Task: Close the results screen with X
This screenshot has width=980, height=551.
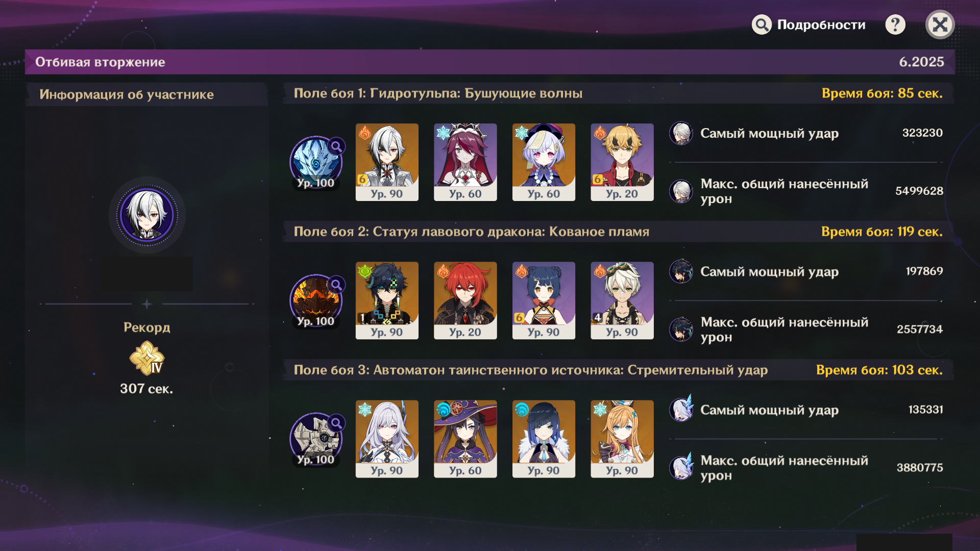Action: 940,24
